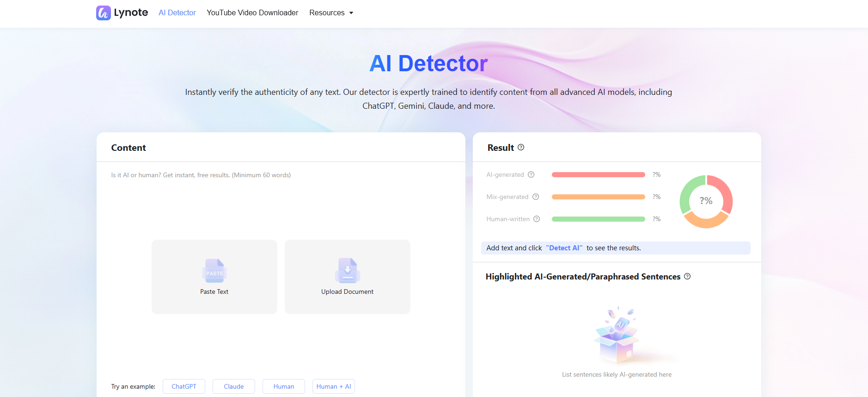
Task: Click the gift box illustration
Action: [617, 335]
